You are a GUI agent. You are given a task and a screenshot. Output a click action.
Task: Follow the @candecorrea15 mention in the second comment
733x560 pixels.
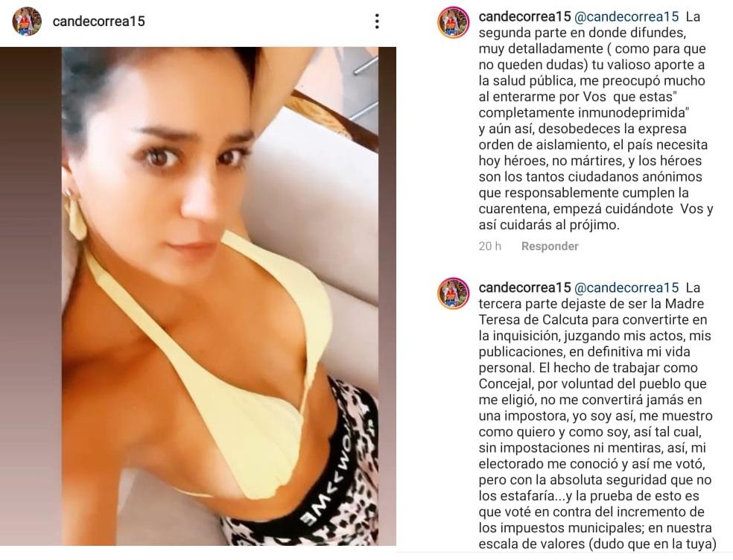point(626,287)
